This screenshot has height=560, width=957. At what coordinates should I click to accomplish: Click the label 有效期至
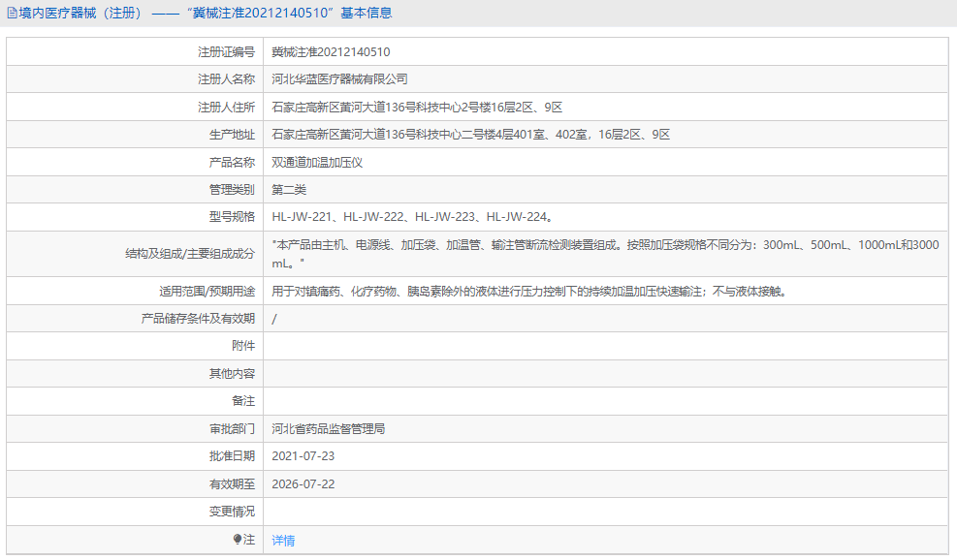(x=232, y=484)
